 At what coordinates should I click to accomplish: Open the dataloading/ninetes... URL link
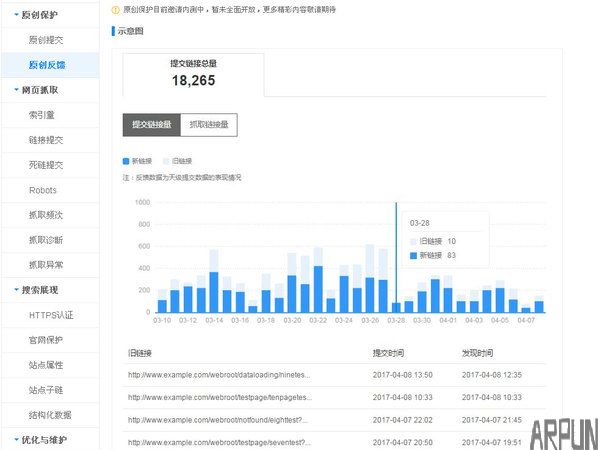(219, 375)
